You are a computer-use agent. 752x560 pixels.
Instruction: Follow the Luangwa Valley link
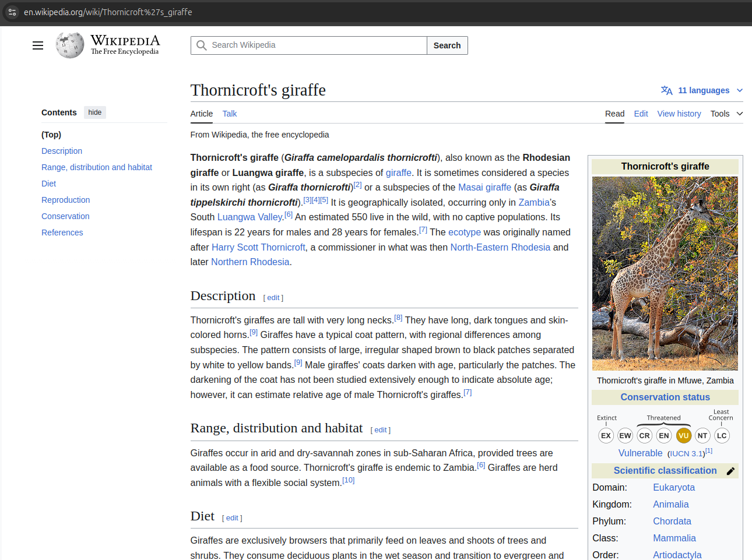[250, 217]
